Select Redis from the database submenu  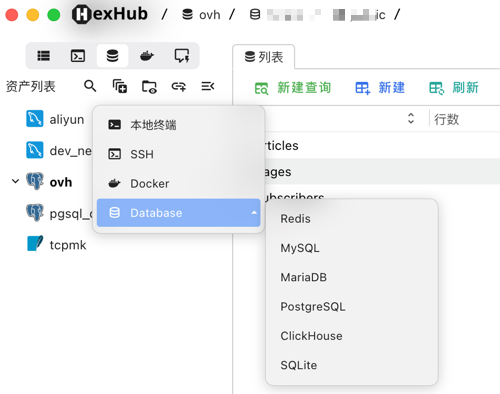tap(352, 219)
